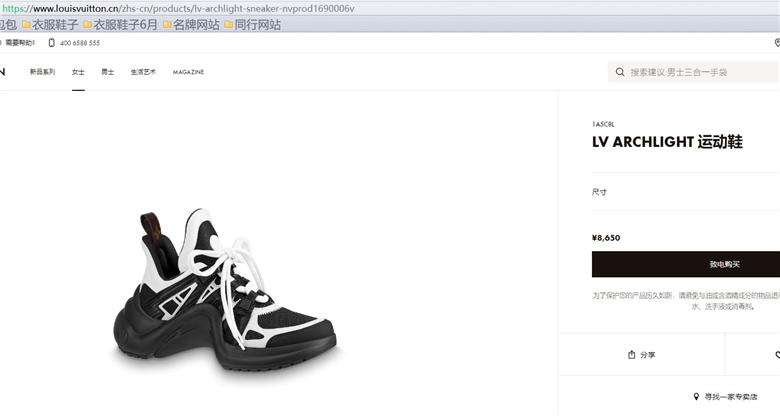
Task: Expand the 尺寸 size selector
Action: point(686,192)
